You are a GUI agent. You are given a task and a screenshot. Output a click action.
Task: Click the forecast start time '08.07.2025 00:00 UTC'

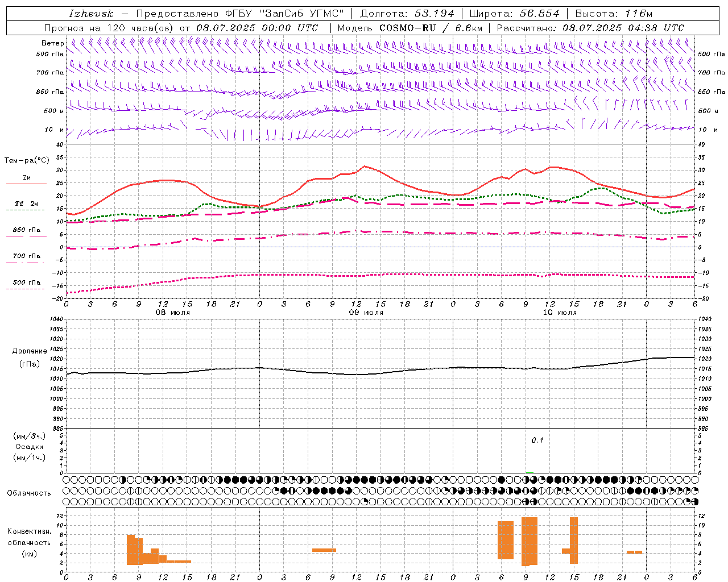click(257, 28)
